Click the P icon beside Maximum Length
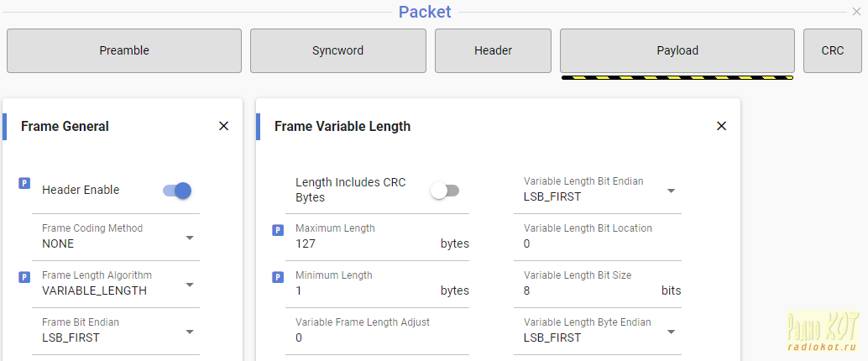 click(x=278, y=230)
